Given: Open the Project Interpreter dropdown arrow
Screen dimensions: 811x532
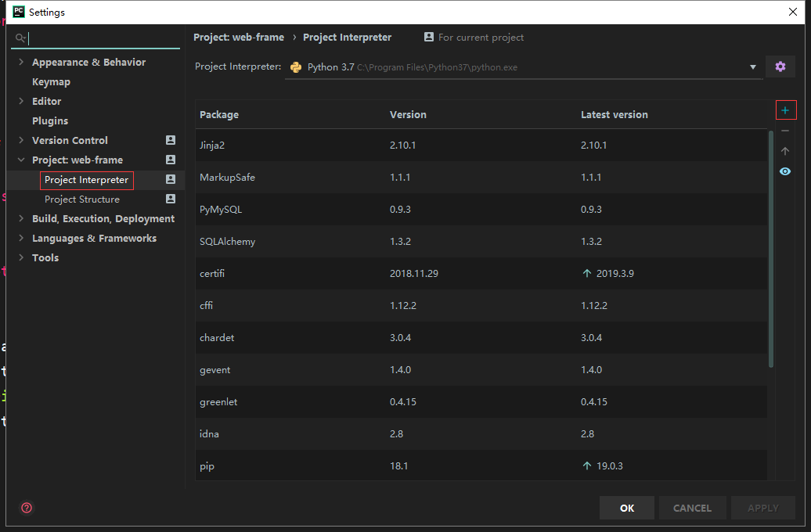Looking at the screenshot, I should pos(753,67).
